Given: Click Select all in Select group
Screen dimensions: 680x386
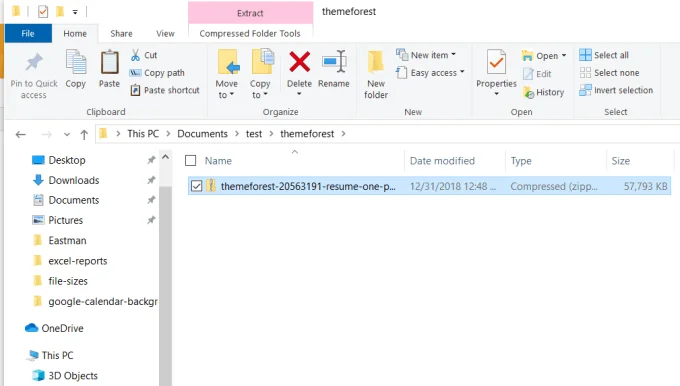Looking at the screenshot, I should click(x=604, y=55).
